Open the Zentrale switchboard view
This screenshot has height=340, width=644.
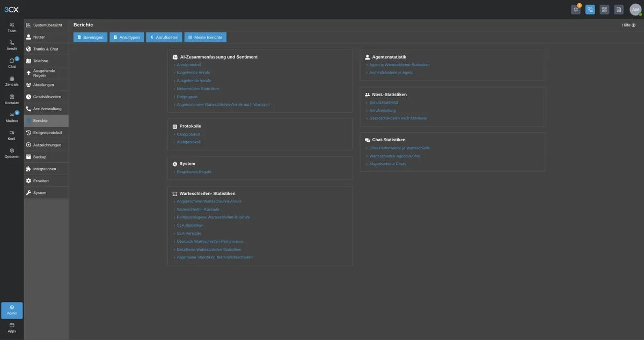pyautogui.click(x=12, y=81)
